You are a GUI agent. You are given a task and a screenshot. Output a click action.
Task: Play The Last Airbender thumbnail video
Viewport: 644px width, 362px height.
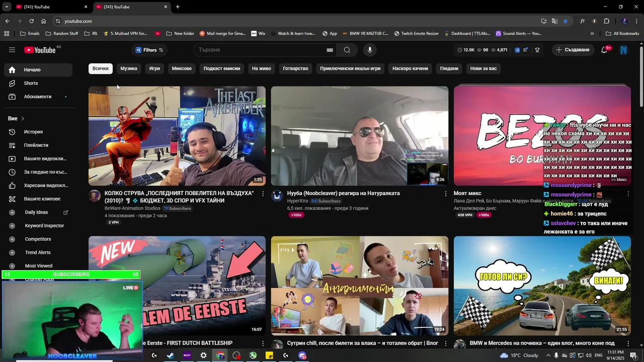point(177,136)
